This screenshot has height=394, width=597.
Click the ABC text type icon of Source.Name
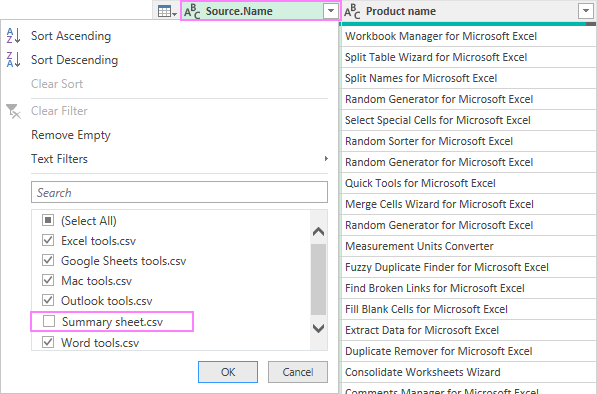(192, 11)
